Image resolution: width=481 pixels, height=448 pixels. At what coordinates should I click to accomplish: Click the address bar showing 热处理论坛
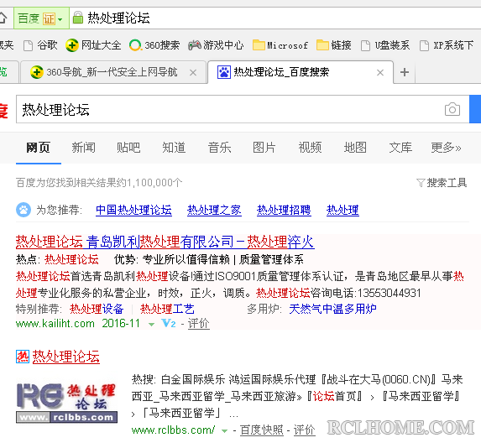coord(276,18)
